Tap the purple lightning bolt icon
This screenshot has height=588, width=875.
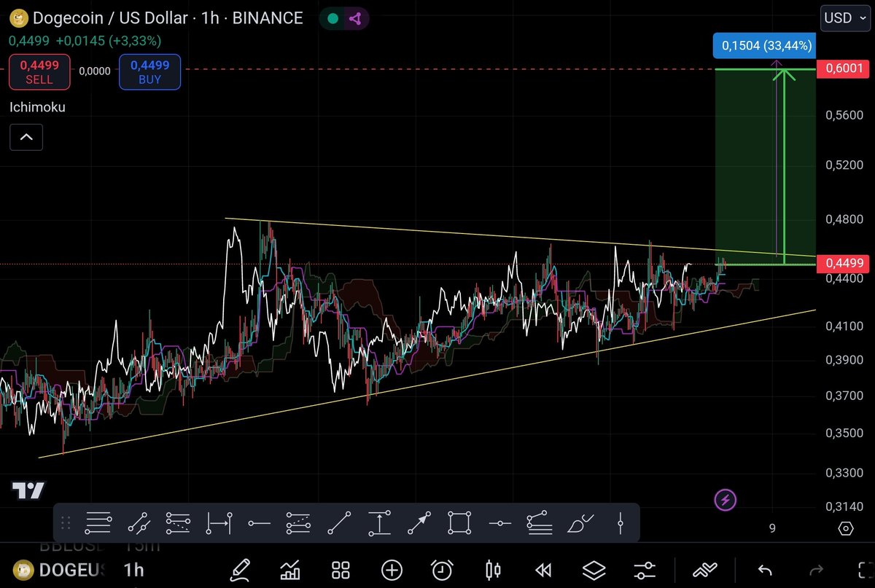point(725,500)
